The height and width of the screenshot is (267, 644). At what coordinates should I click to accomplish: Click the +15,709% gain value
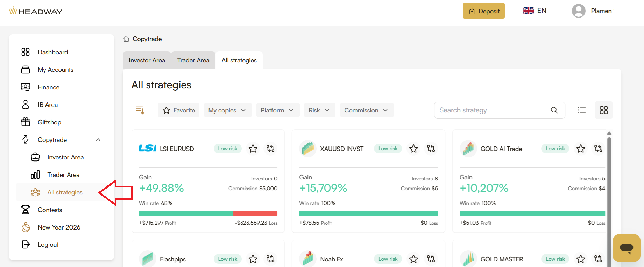click(323, 188)
